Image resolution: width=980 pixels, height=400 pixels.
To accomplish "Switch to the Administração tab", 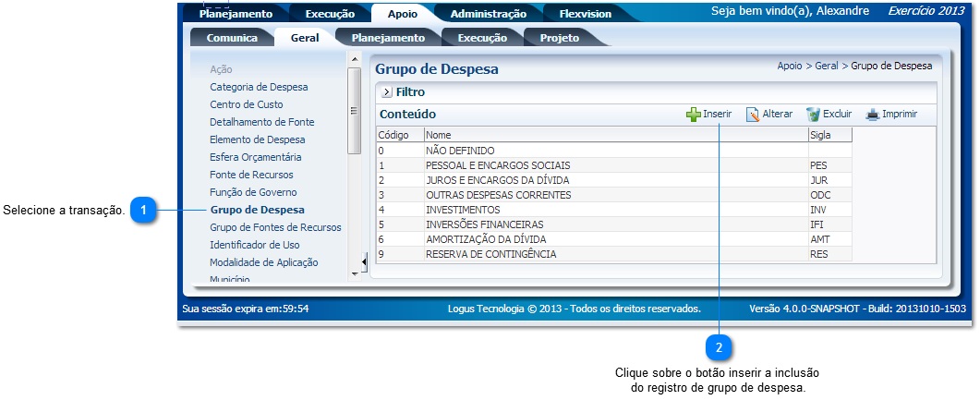I will click(x=488, y=14).
